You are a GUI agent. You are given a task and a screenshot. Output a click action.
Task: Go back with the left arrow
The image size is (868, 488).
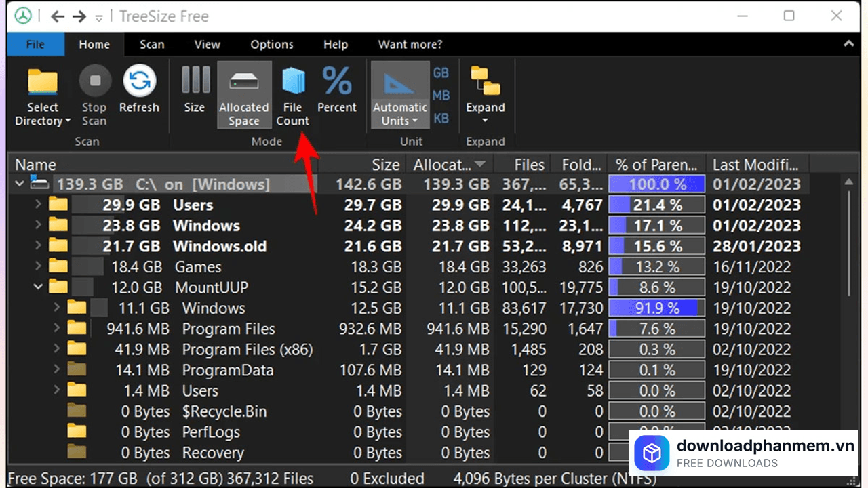(58, 16)
